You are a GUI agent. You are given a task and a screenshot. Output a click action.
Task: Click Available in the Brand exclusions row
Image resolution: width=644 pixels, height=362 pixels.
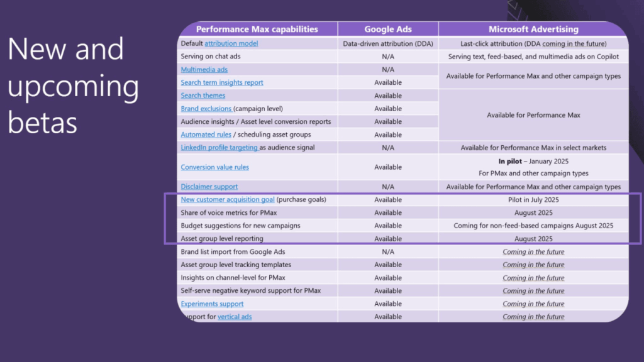click(388, 109)
